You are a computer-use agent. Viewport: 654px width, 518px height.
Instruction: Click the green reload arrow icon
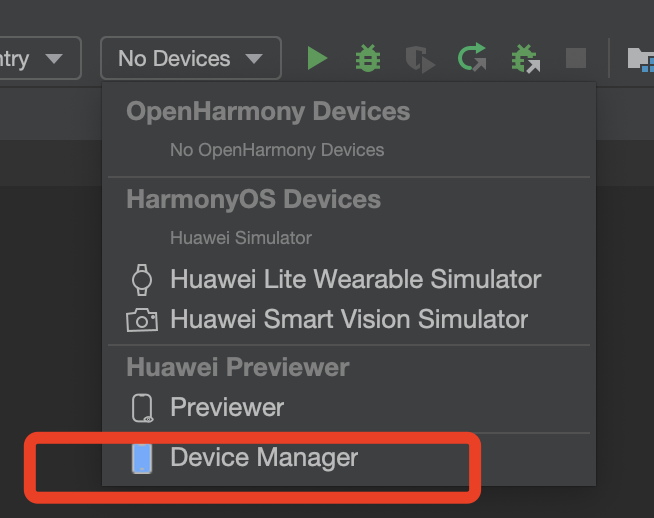(x=472, y=59)
